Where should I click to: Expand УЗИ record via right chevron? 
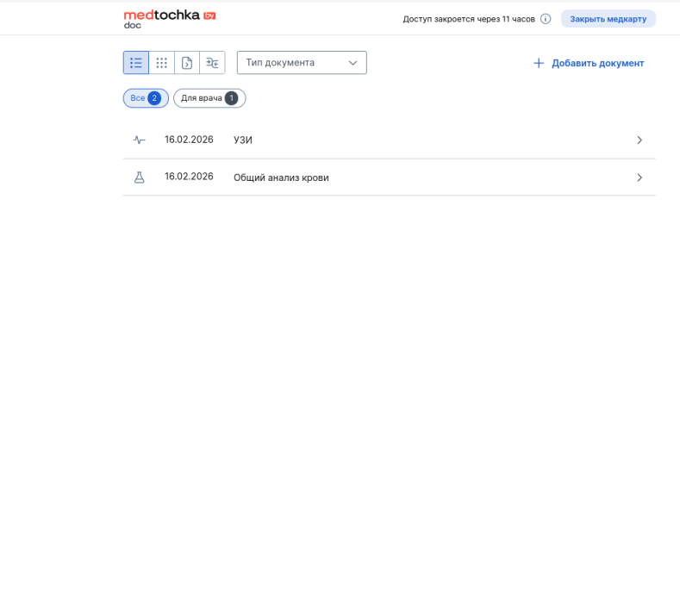pos(639,140)
